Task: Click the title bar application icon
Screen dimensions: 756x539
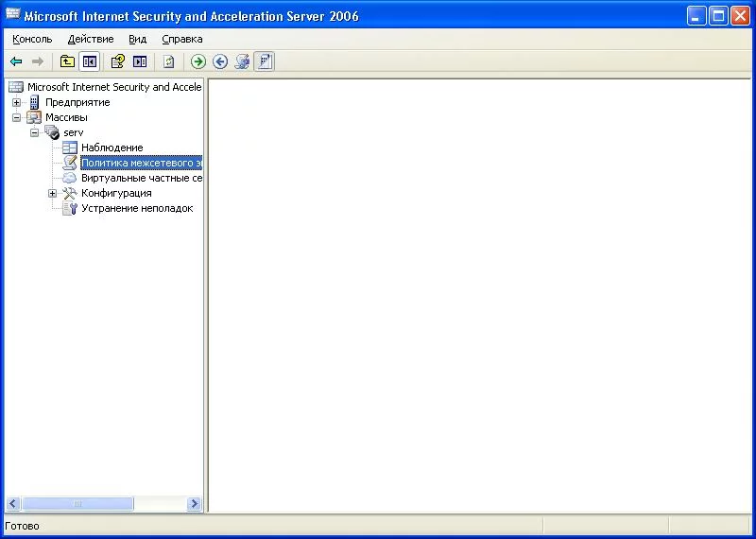Action: click(13, 14)
